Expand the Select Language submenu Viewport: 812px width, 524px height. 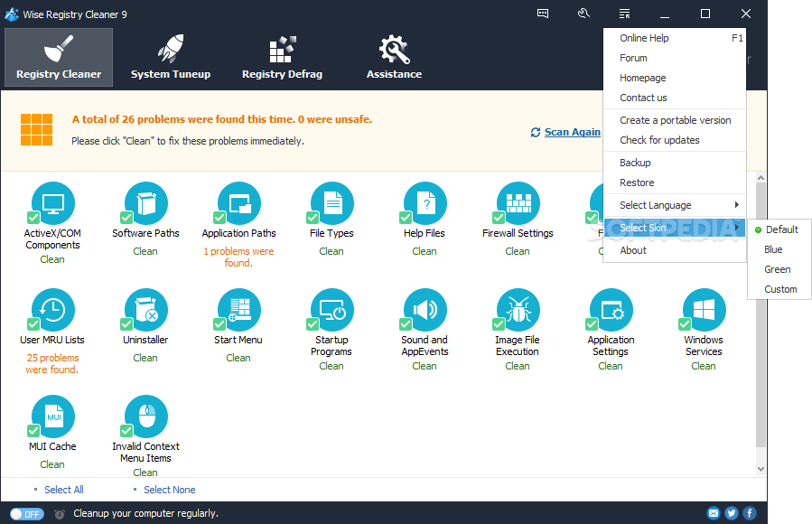(675, 205)
